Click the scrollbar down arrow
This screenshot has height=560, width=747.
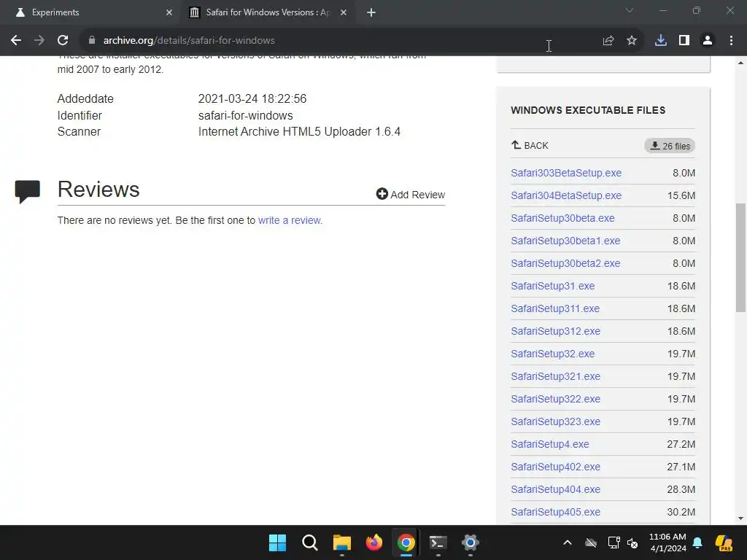[740, 518]
